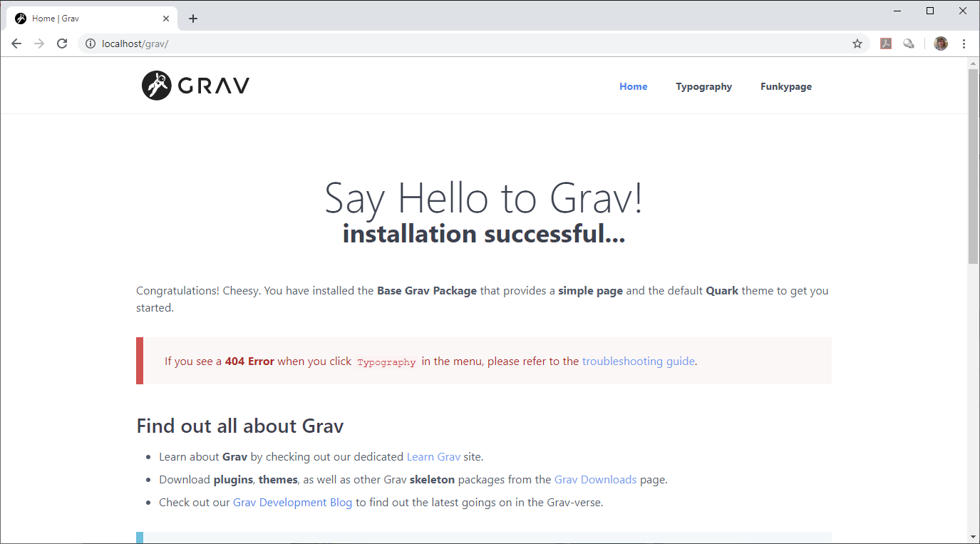Minimize the Chrome window
The width and height of the screenshot is (980, 544).
click(897, 11)
